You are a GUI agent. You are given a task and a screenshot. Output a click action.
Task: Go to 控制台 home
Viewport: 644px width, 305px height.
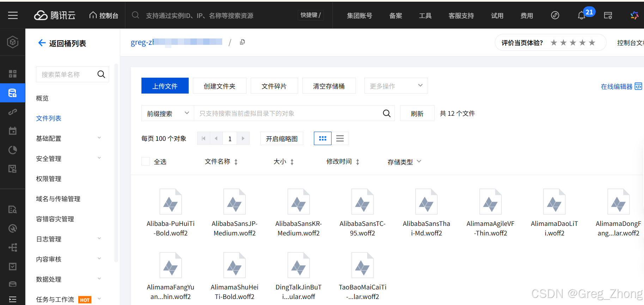coord(104,15)
